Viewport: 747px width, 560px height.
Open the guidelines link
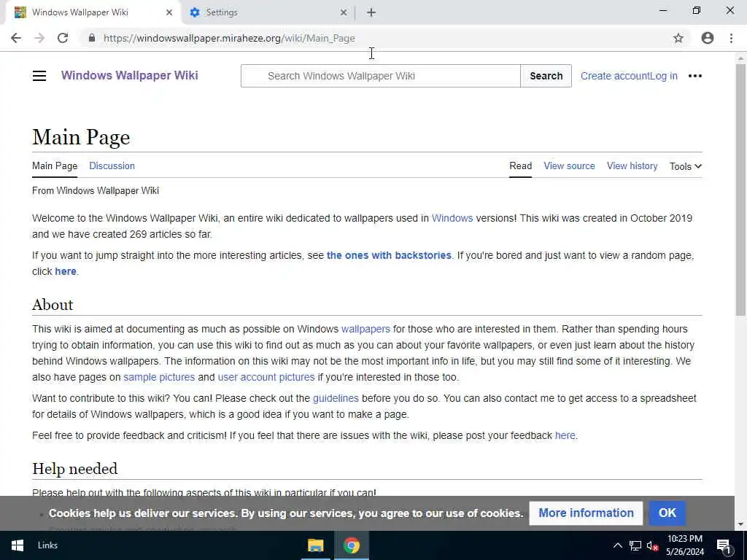pos(336,398)
